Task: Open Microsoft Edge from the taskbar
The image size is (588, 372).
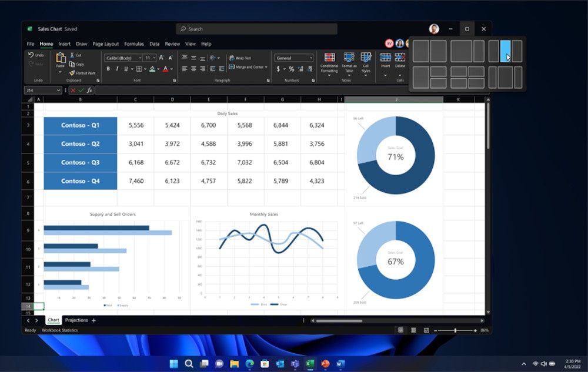Action: pyautogui.click(x=250, y=363)
